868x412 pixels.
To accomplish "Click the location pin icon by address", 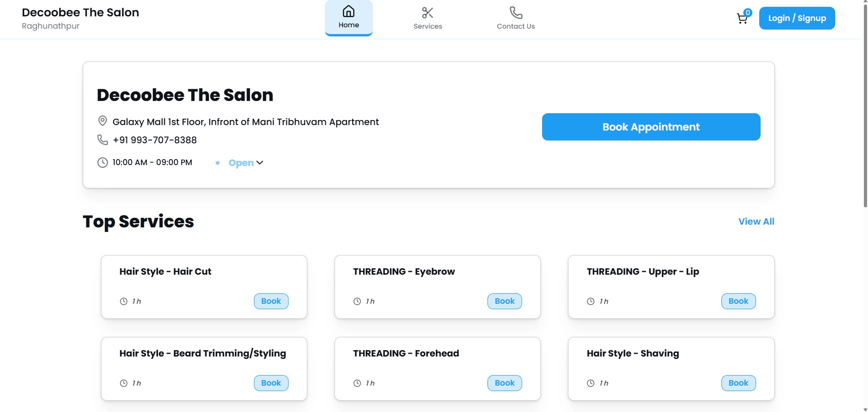I will (x=102, y=121).
